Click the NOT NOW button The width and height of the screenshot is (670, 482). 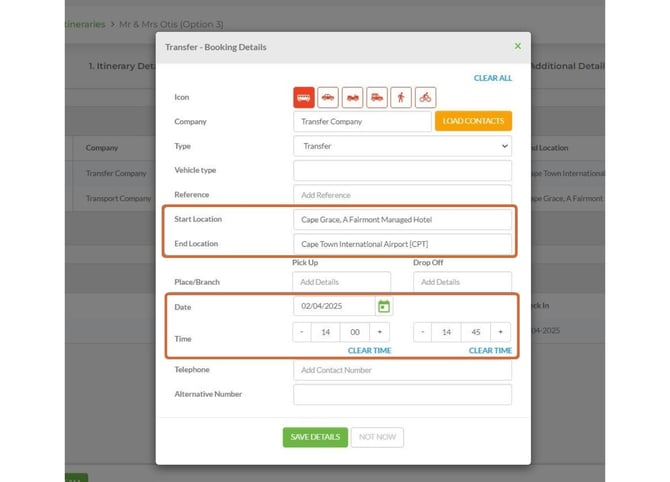(377, 437)
